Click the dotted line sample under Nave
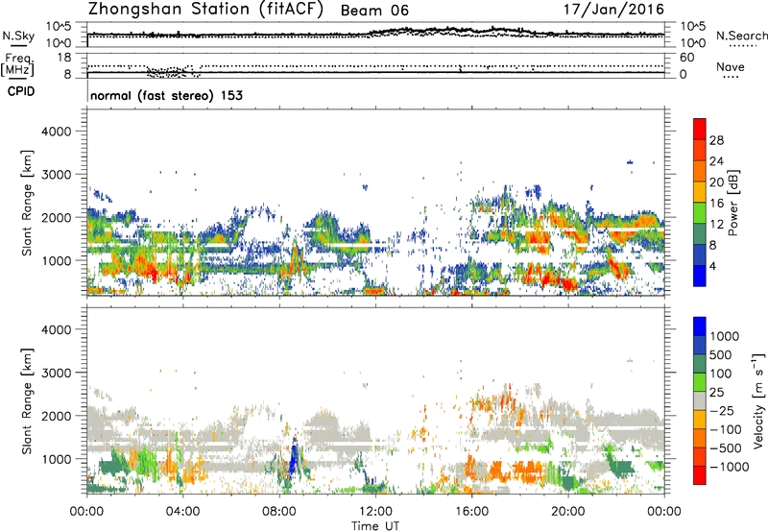The width and height of the screenshot is (768, 532). click(x=731, y=77)
